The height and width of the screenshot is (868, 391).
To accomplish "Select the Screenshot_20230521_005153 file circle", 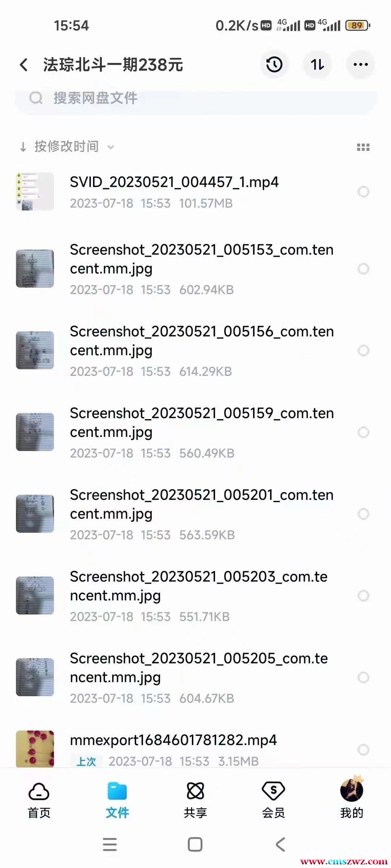I will point(363,269).
